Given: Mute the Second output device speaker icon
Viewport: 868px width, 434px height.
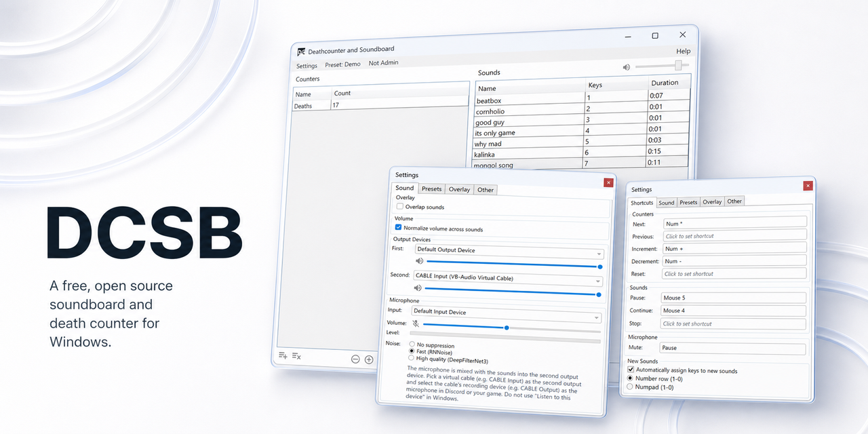Looking at the screenshot, I should (418, 289).
